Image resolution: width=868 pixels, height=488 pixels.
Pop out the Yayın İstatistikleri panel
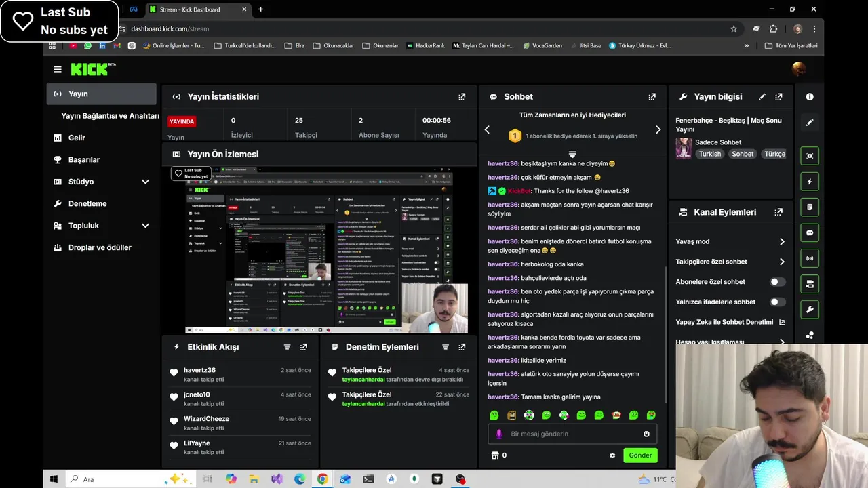pyautogui.click(x=462, y=96)
